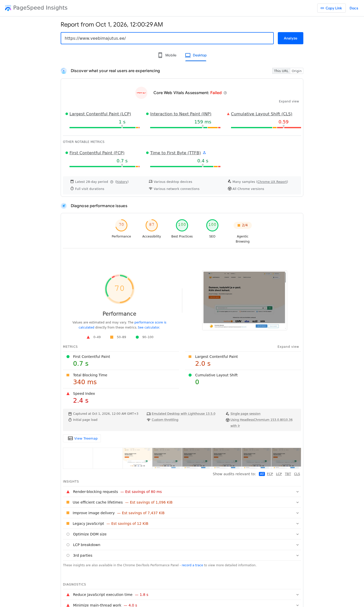The height and width of the screenshot is (607, 364).
Task: Filter audits by CLS
Action: [297, 474]
